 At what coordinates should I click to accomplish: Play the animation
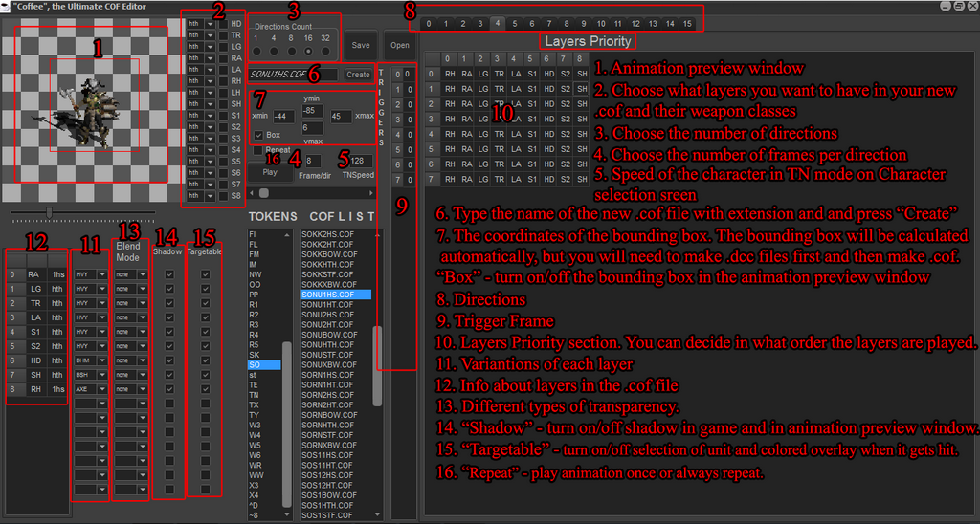click(x=270, y=172)
